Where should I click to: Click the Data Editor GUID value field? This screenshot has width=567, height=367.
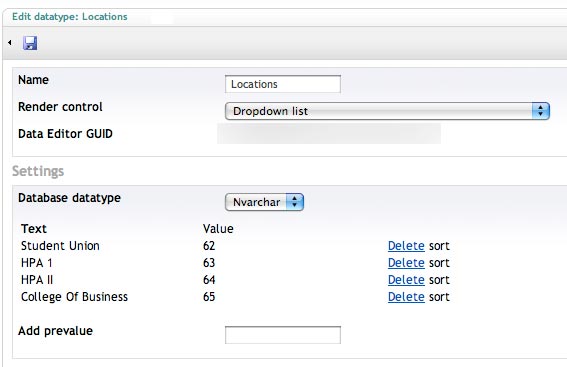click(x=329, y=134)
